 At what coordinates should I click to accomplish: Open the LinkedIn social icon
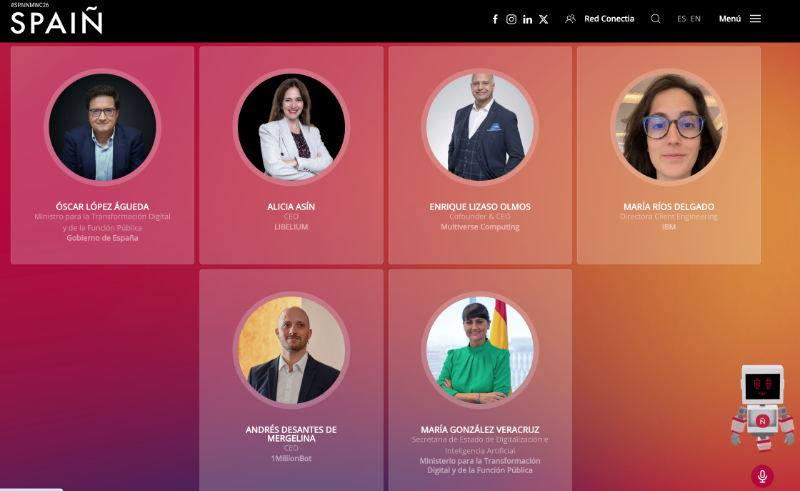coord(528,19)
